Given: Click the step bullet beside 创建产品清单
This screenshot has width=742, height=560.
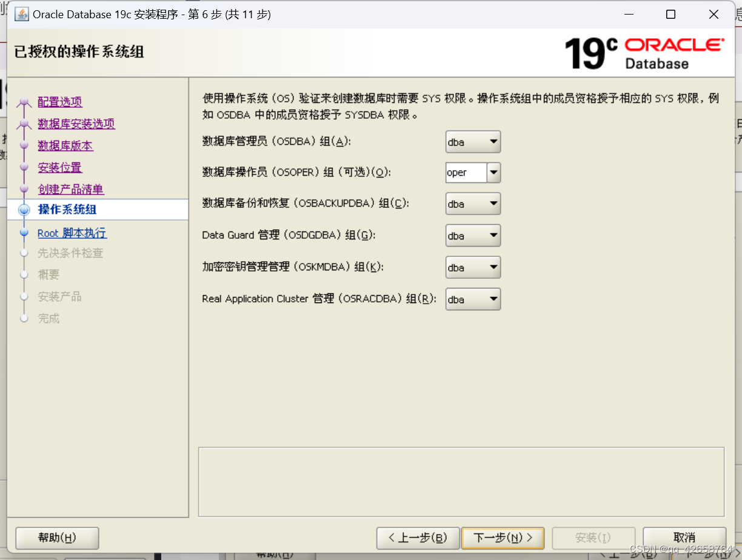Looking at the screenshot, I should tap(24, 189).
